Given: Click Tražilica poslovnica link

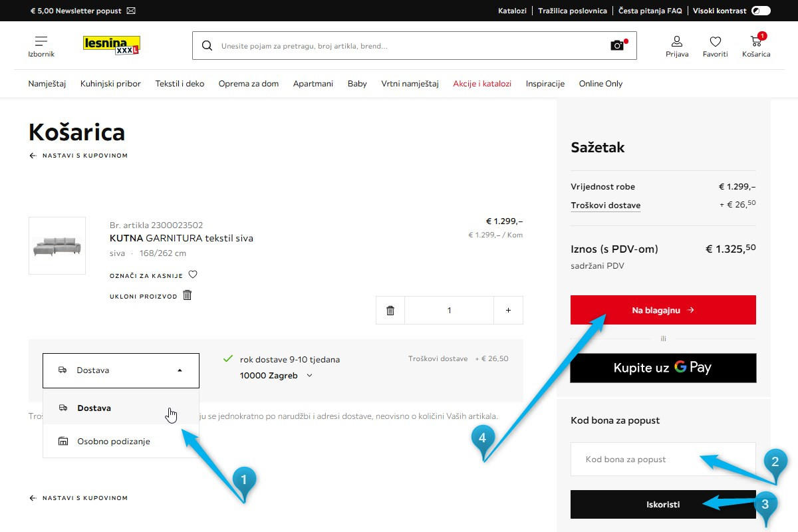Looking at the screenshot, I should (573, 11).
